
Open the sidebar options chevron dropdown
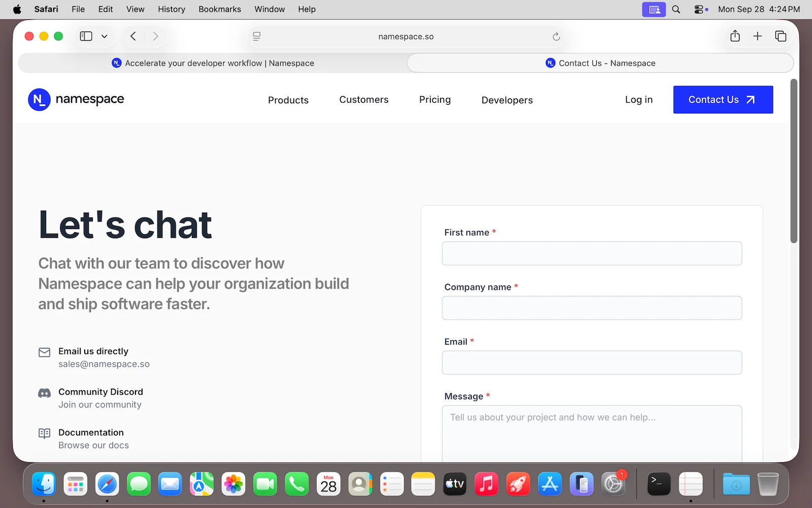tap(105, 36)
